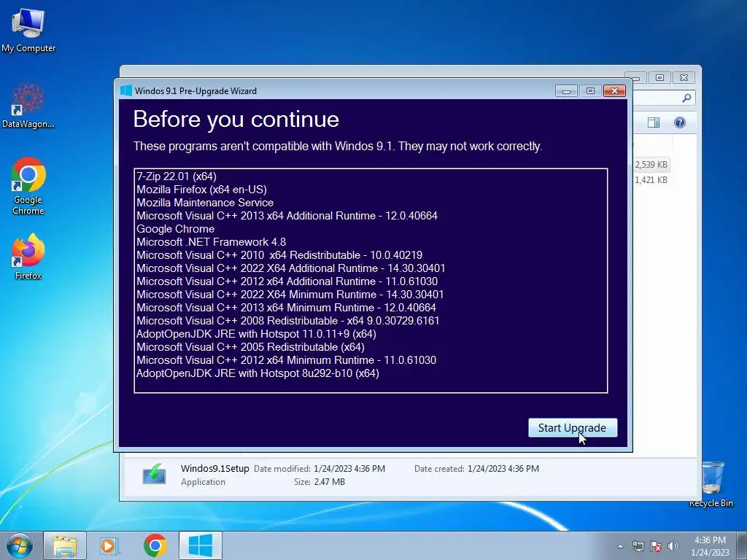Open Explorer help question-mark icon

pos(680,122)
